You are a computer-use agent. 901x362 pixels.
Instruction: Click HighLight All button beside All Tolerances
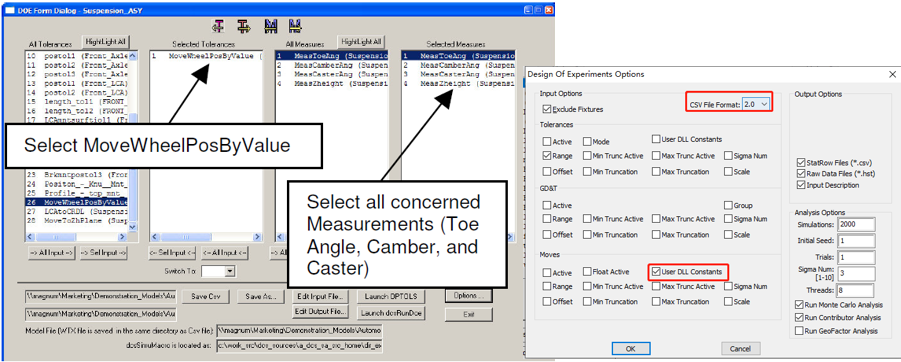tap(107, 42)
